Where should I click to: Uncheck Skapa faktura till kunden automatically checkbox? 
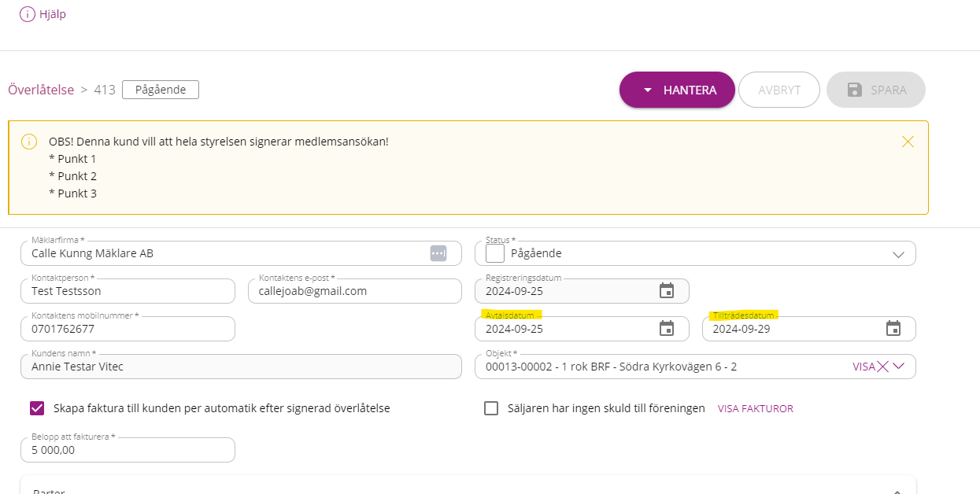tap(37, 408)
